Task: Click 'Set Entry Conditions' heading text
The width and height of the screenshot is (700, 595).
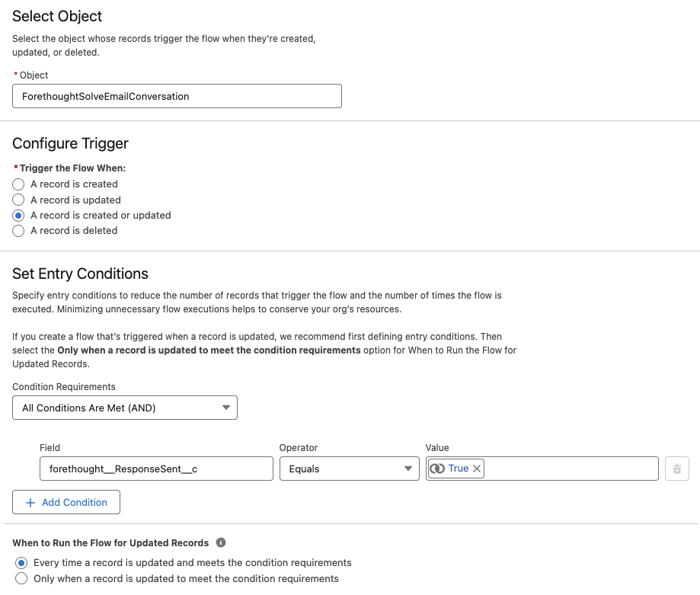Action: point(80,274)
